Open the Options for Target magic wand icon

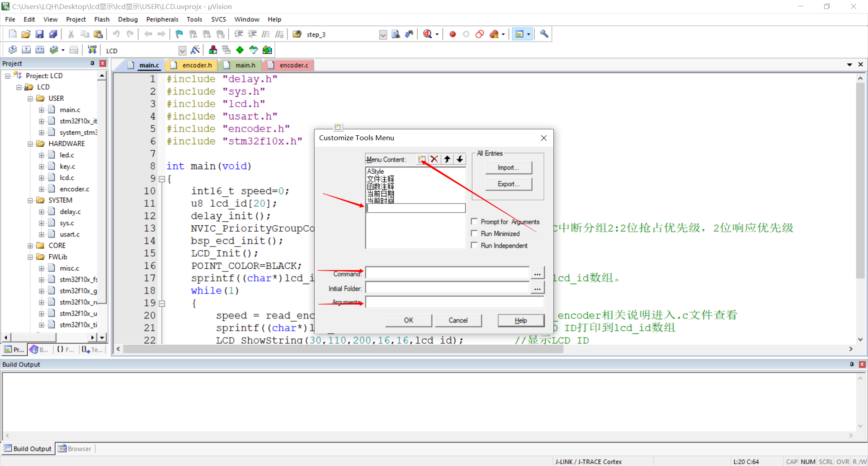coord(195,50)
